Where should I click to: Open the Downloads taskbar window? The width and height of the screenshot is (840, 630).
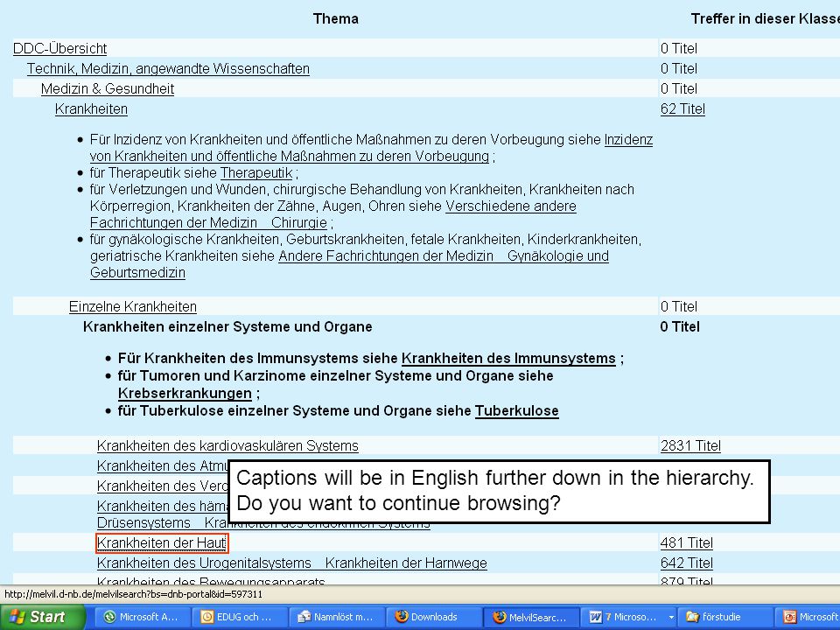433,617
